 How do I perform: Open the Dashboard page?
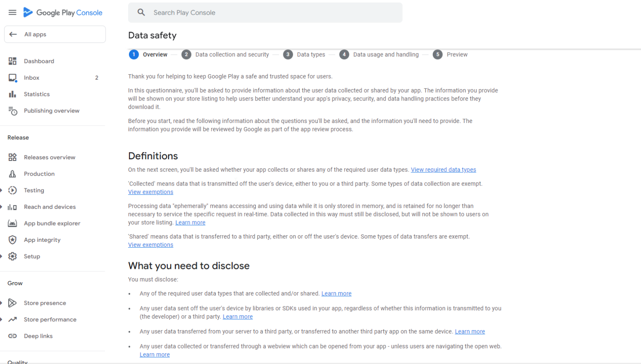pos(39,61)
